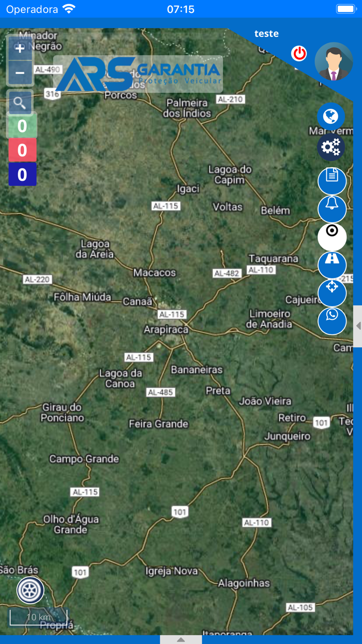Open WhatsApp contact button
This screenshot has height=644, width=362.
332,320
